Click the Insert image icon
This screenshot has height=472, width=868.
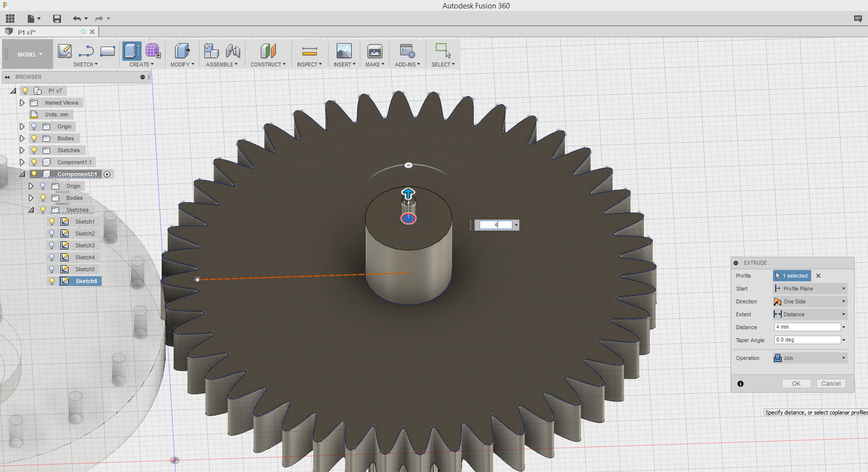click(344, 51)
